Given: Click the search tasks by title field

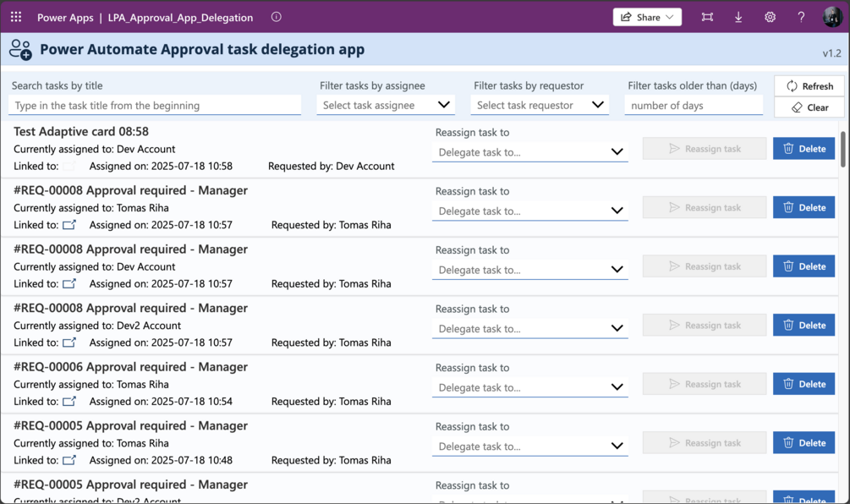Looking at the screenshot, I should pos(155,106).
